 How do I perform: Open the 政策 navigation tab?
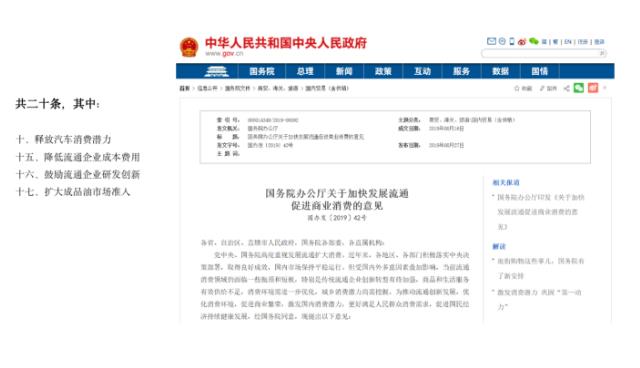[383, 71]
